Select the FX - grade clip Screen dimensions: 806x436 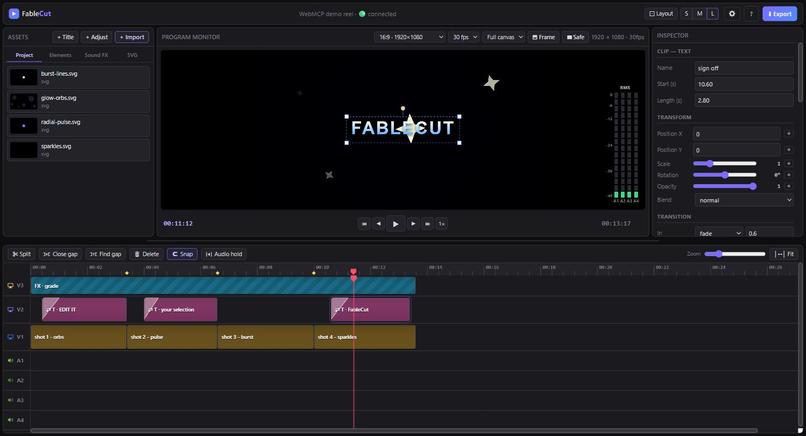[223, 286]
